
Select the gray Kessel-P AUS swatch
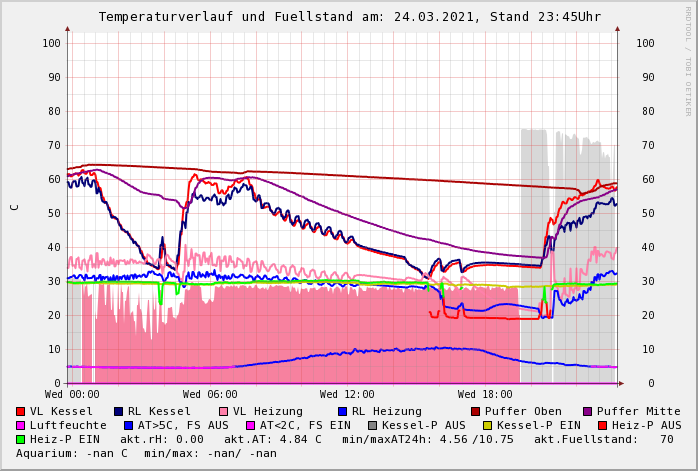(372, 425)
